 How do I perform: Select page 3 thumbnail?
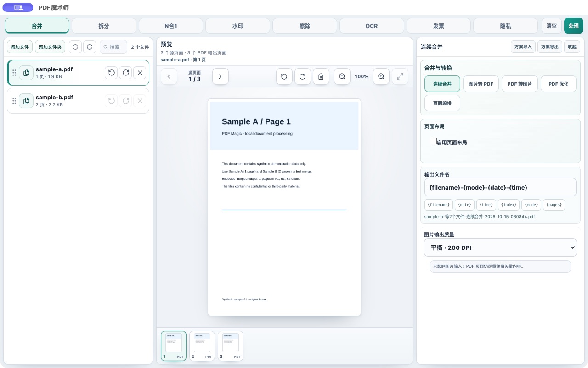pyautogui.click(x=231, y=346)
